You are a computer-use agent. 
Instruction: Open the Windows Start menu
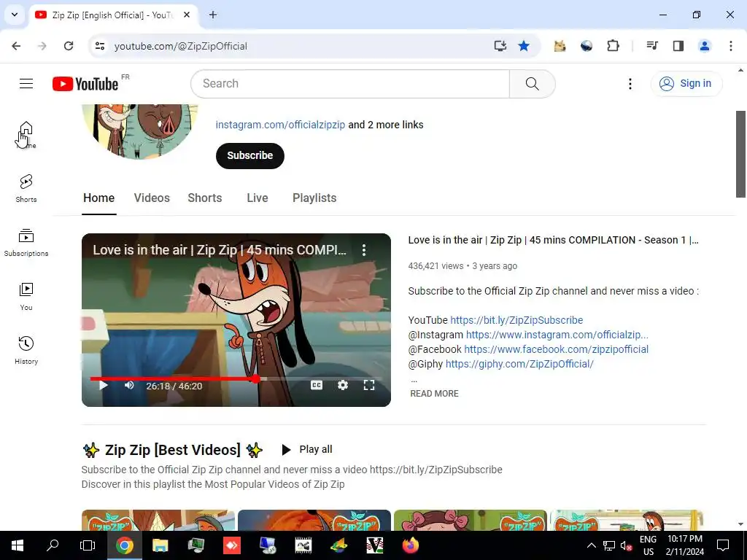pyautogui.click(x=18, y=545)
